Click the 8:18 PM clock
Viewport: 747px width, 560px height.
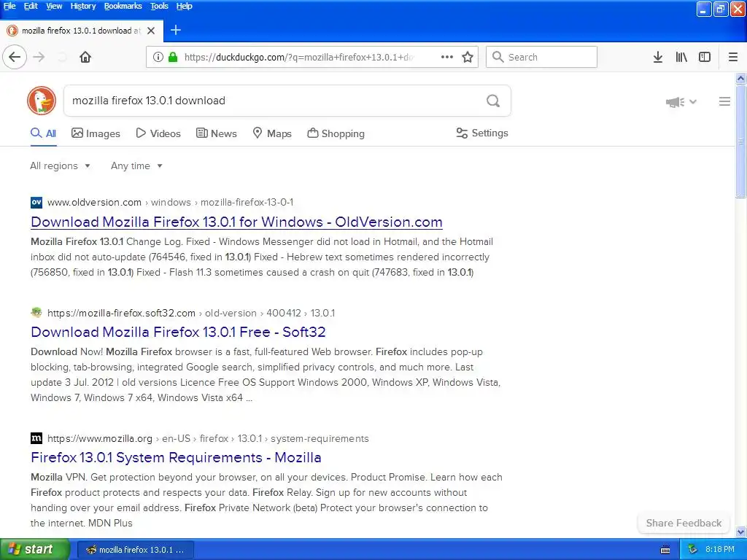click(720, 550)
